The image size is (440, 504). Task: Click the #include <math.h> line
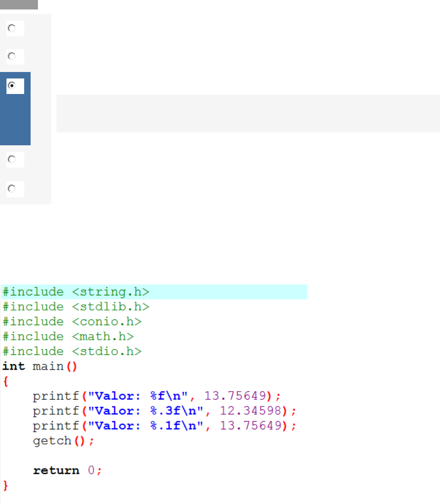pyautogui.click(x=68, y=336)
